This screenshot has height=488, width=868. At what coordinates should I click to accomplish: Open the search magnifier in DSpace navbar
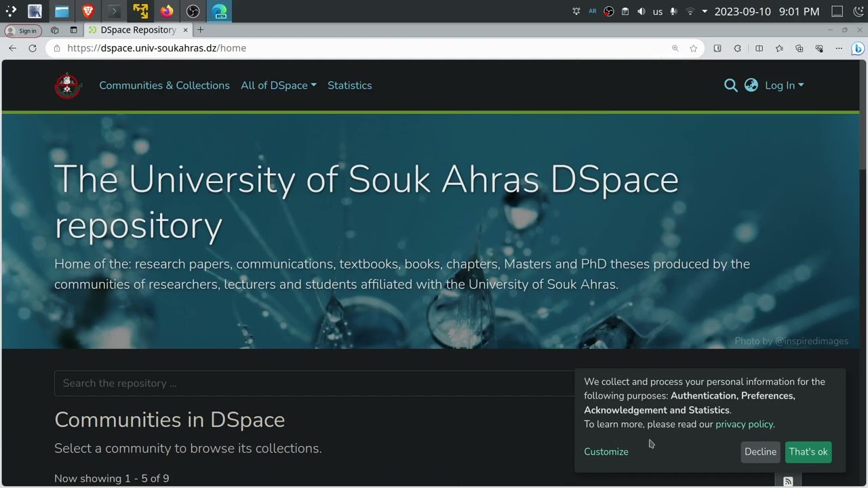click(x=730, y=85)
